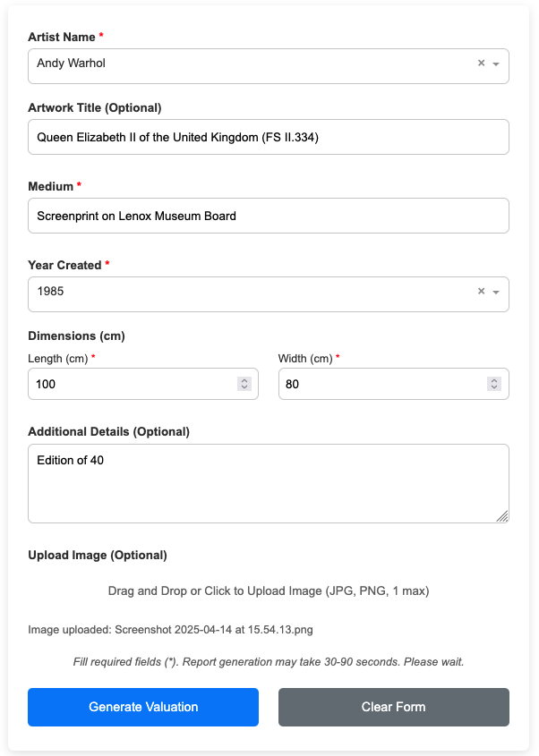Clear the Andy Warhol artist selection
The height and width of the screenshot is (756, 539).
[481, 64]
